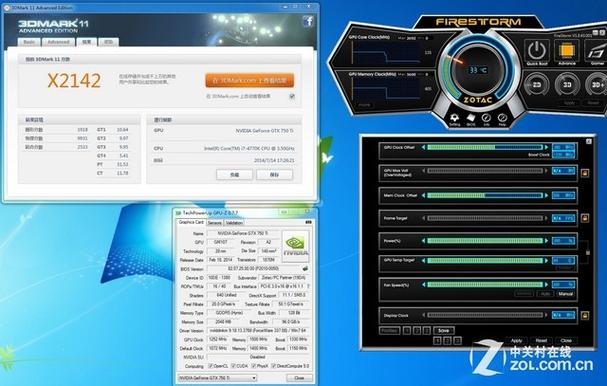Click the Fan Speed(%) slider bar
The height and width of the screenshot is (386, 607).
[x=485, y=285]
